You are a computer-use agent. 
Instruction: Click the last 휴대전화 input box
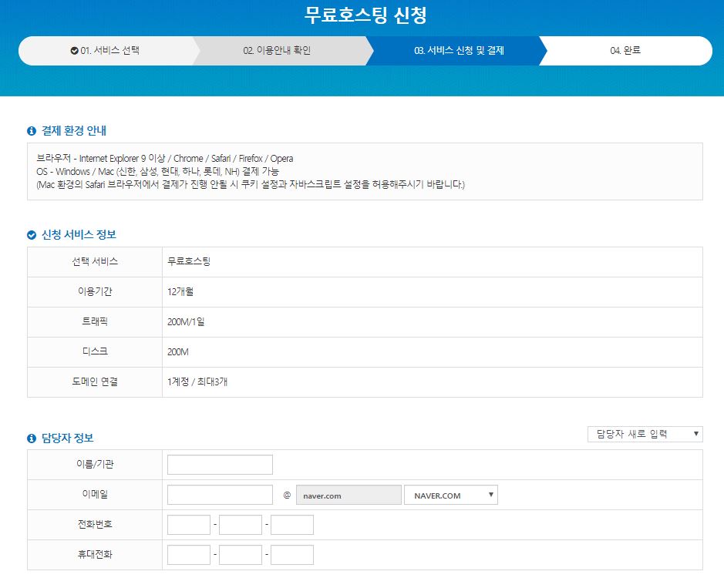coord(292,555)
